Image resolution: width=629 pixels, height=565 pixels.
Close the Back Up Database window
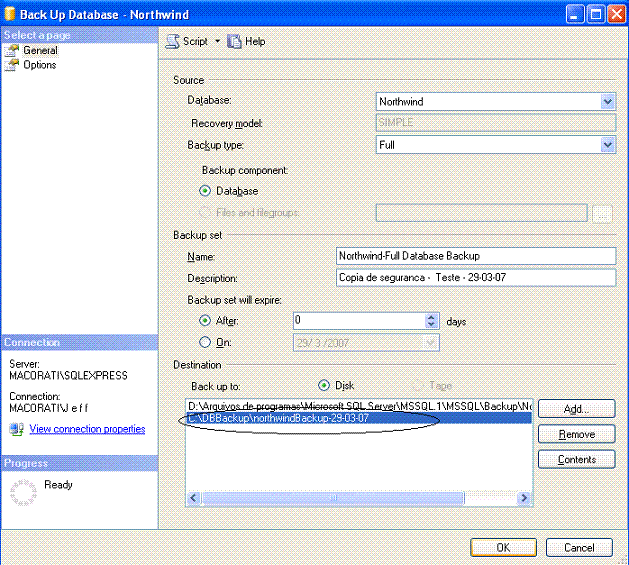click(617, 14)
